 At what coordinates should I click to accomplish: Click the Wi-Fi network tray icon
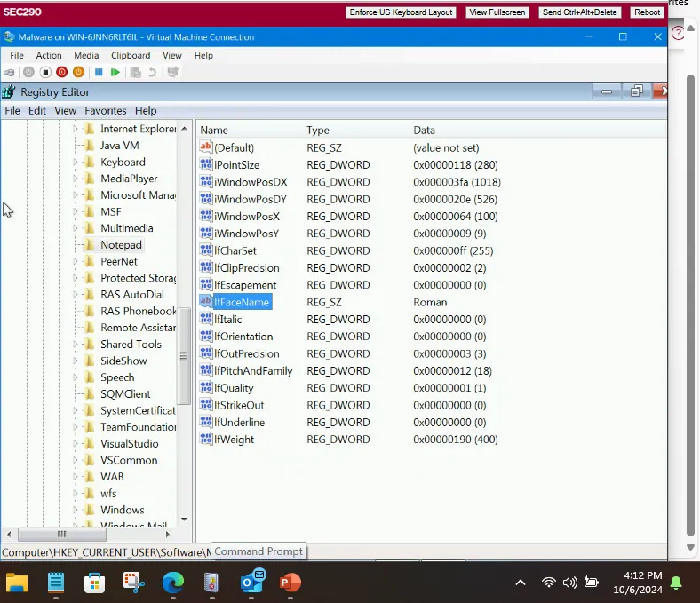pos(548,583)
